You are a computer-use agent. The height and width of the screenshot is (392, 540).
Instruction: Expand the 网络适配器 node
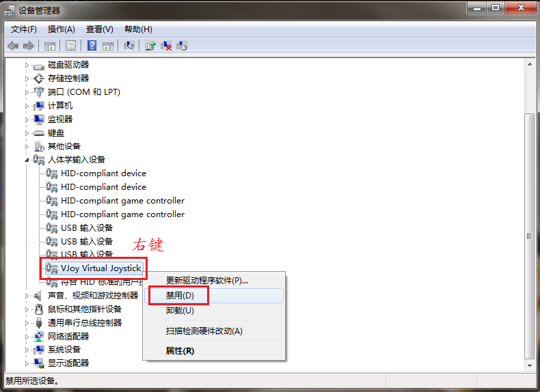(27, 336)
